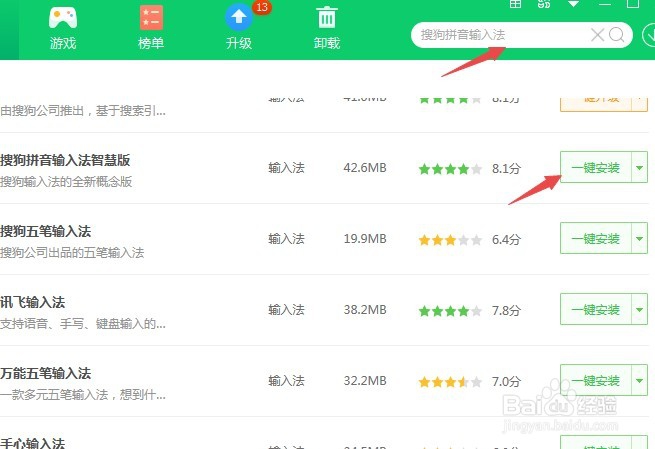The height and width of the screenshot is (449, 655).
Task: Open the 讯飞输入法 title
Action: click(33, 302)
